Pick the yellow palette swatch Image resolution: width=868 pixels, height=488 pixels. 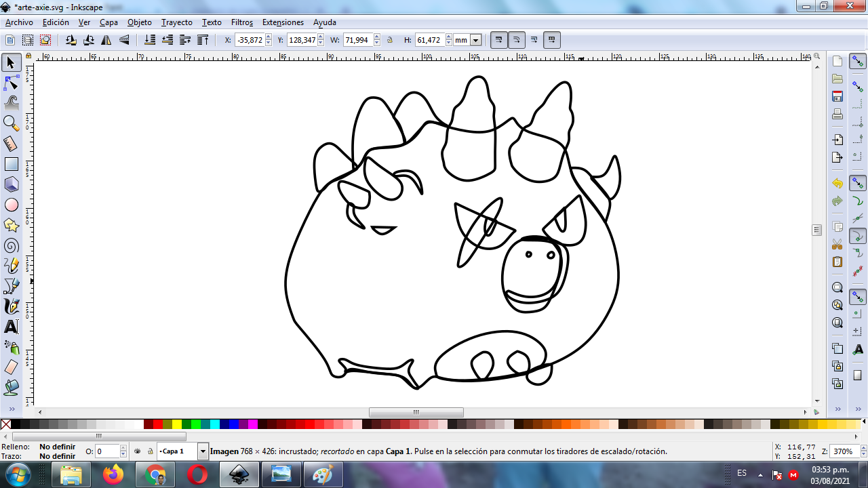(x=177, y=424)
